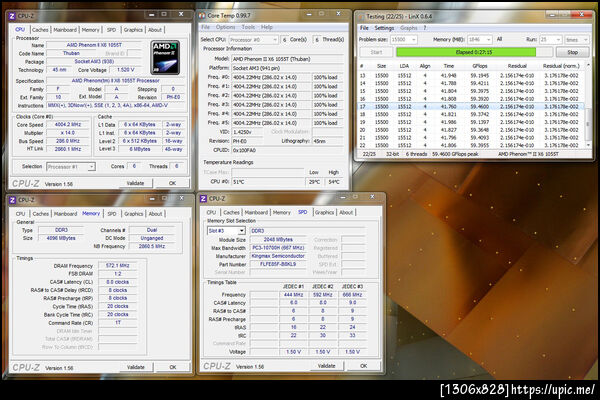Switch to Caches tab in the top CPU-Z window
Viewport: 600px width, 400px height.
(x=40, y=30)
